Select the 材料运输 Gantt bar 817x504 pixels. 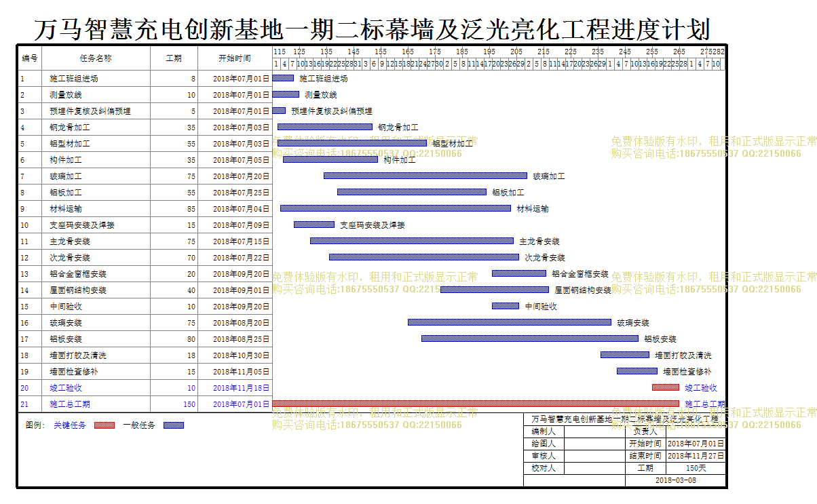[396, 208]
